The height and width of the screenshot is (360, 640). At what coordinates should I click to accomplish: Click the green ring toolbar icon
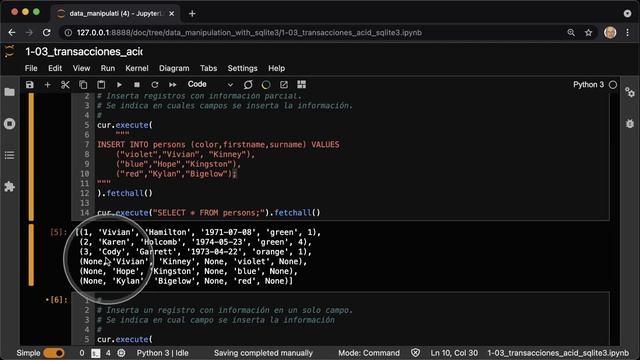[266, 84]
